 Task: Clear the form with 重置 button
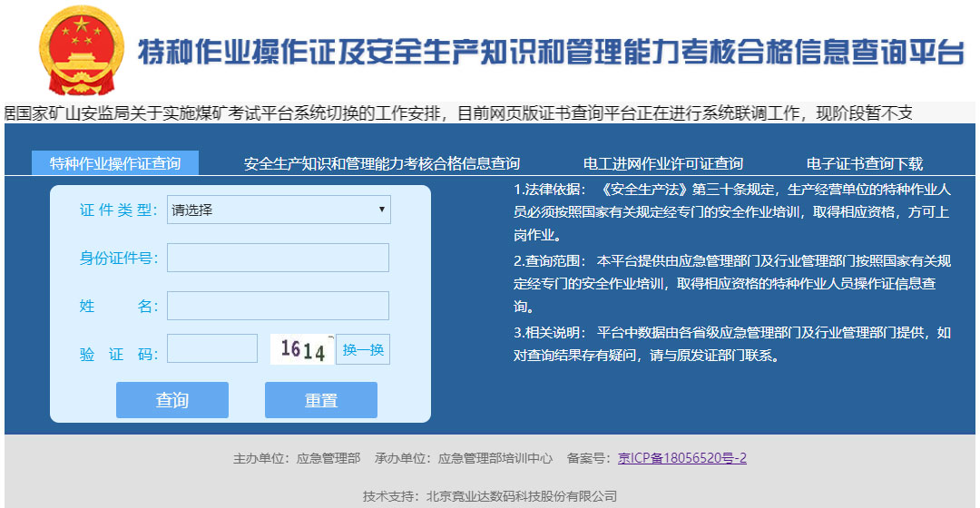pyautogui.click(x=321, y=400)
